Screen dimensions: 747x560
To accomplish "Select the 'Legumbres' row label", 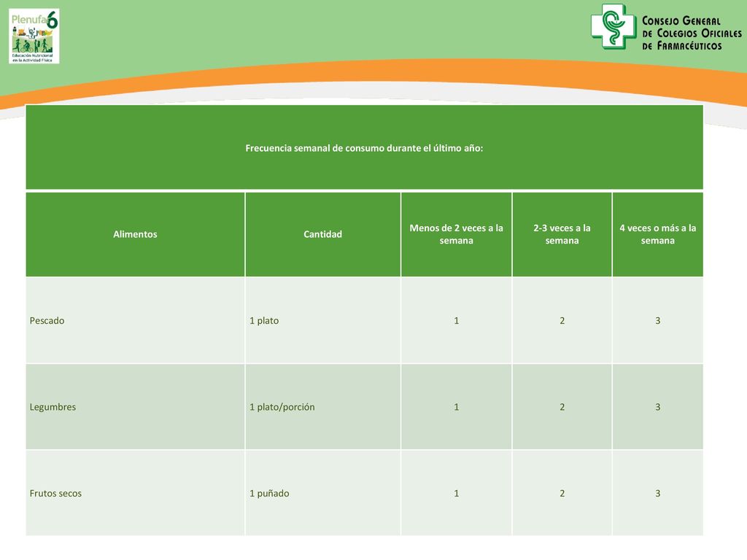I will pos(53,407).
